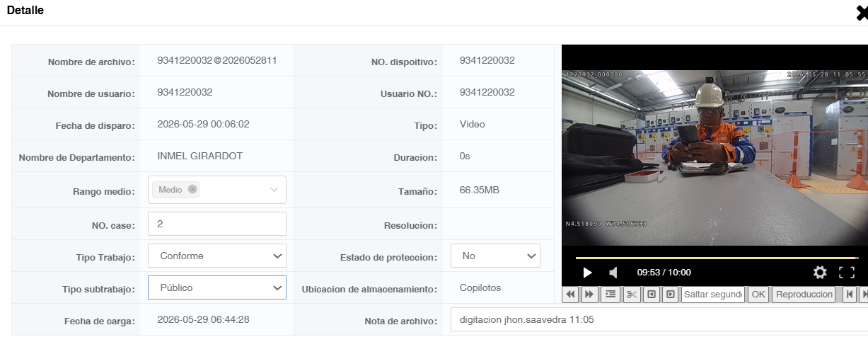Screen dimensions: 868x342
Task: Click department value INMEL GIRARDOT
Action: (199, 156)
